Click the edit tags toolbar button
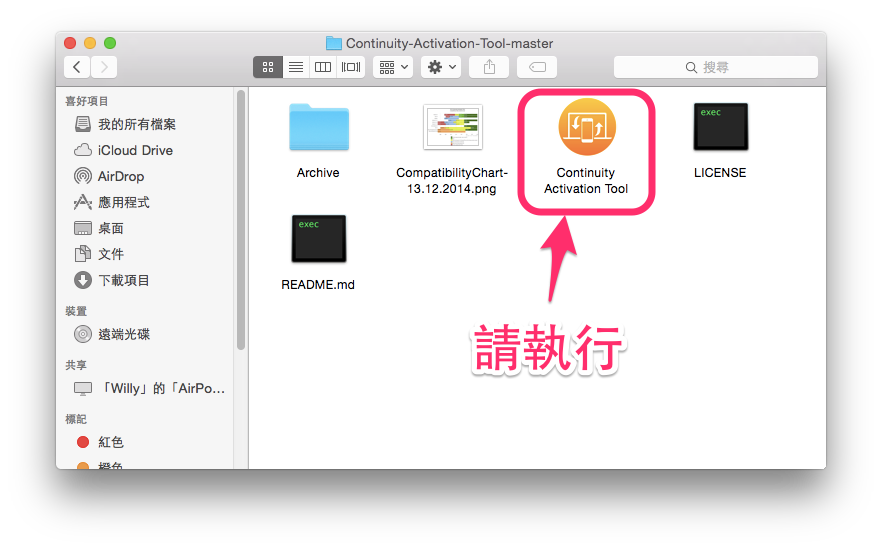This screenshot has width=882, height=549. click(537, 67)
